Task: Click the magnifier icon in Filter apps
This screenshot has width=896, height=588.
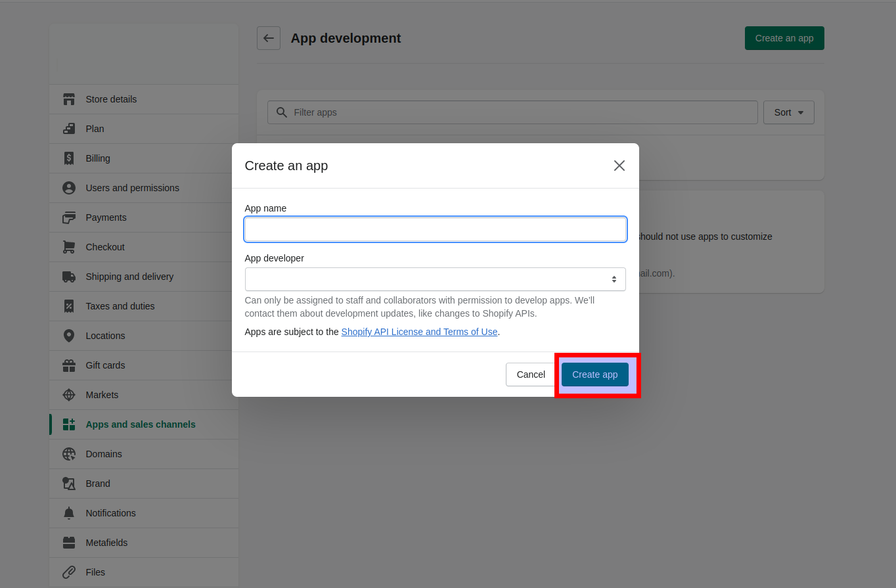Action: pyautogui.click(x=282, y=112)
